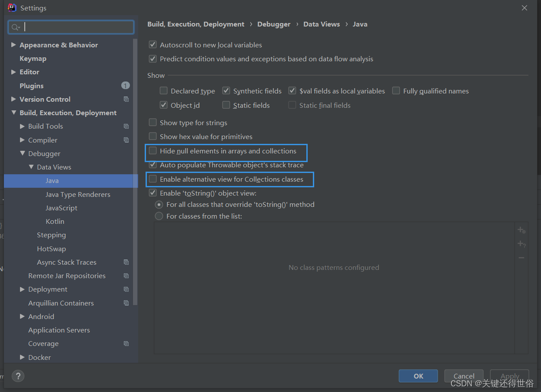Click the OK button
Image resolution: width=541 pixels, height=392 pixels.
[418, 375]
